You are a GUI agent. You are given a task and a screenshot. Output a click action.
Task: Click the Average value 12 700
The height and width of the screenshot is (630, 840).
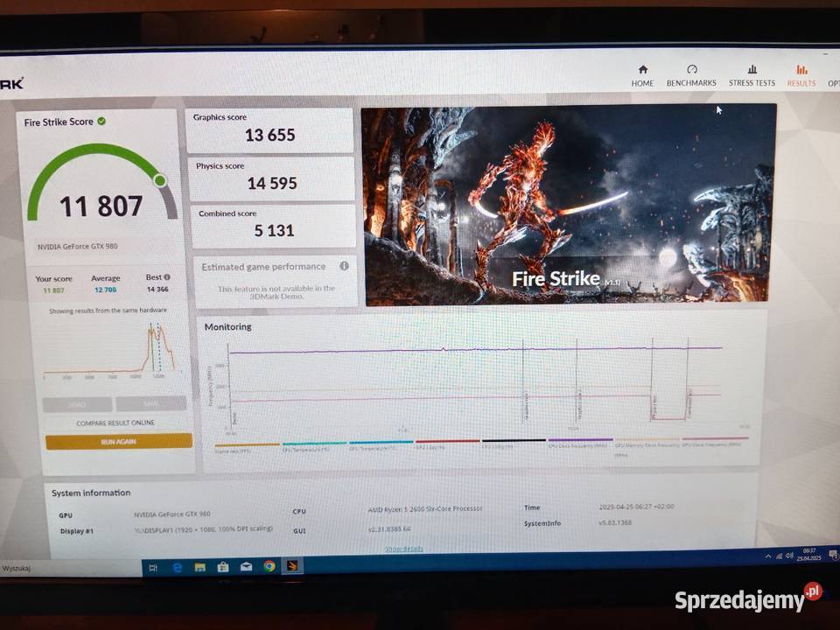click(x=106, y=290)
